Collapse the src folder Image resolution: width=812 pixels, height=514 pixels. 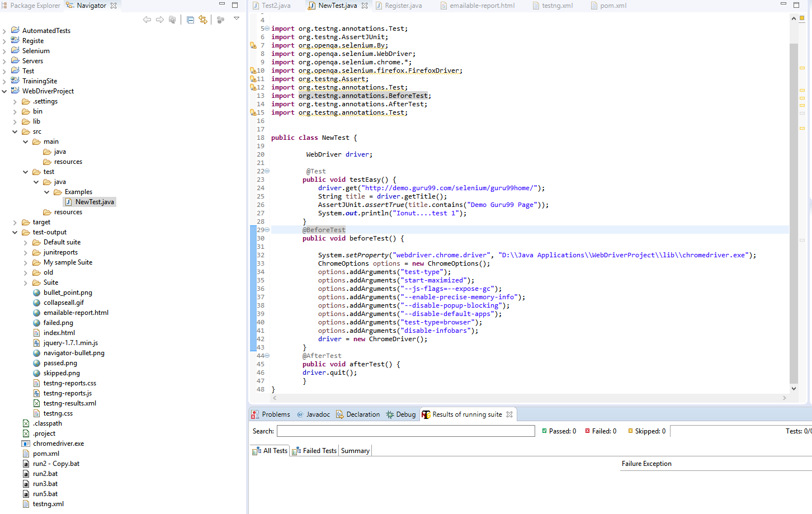[x=15, y=131]
